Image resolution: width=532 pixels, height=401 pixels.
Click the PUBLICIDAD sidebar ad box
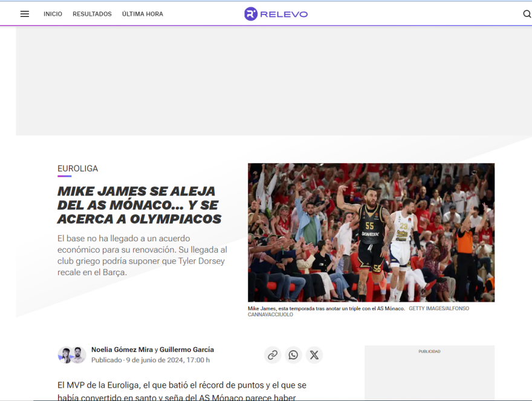pyautogui.click(x=429, y=375)
